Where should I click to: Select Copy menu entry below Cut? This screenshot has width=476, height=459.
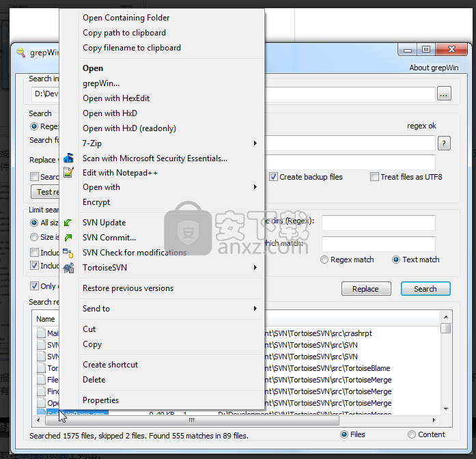click(x=92, y=344)
